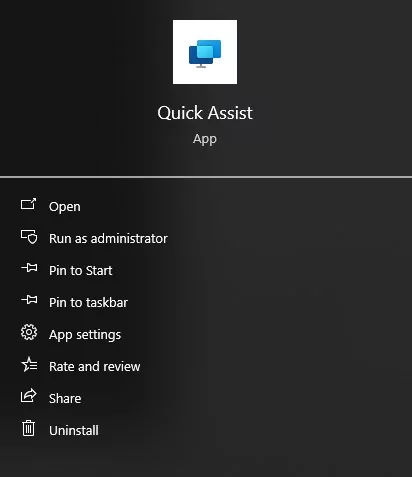Click the App type label under title
Viewport: 412px width, 477px height.
tap(205, 139)
